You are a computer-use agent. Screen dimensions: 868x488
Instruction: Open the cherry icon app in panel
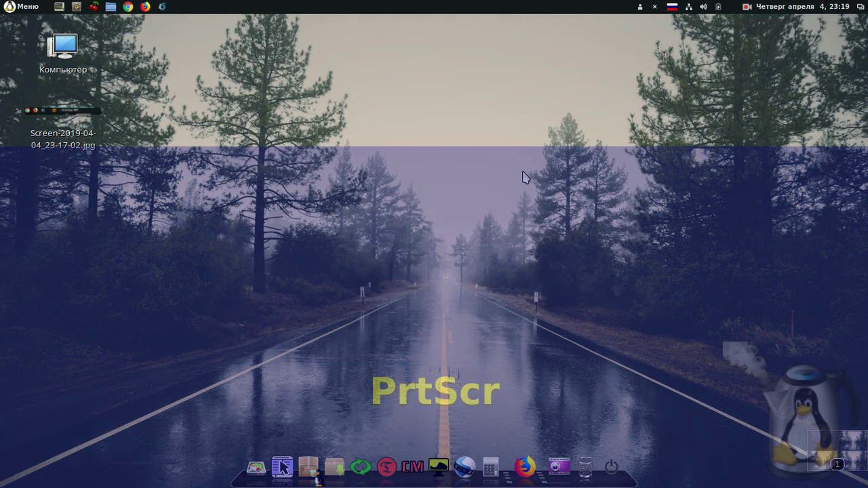(93, 7)
